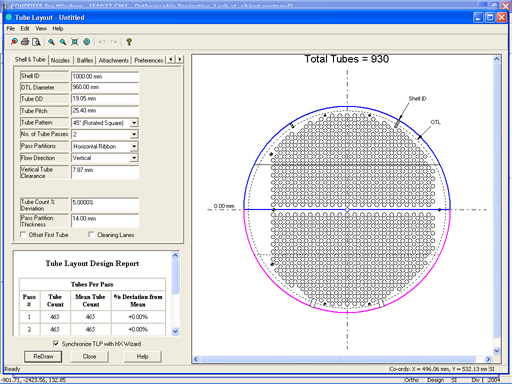The width and height of the screenshot is (512, 384).
Task: Open the View menu
Action: (41, 29)
